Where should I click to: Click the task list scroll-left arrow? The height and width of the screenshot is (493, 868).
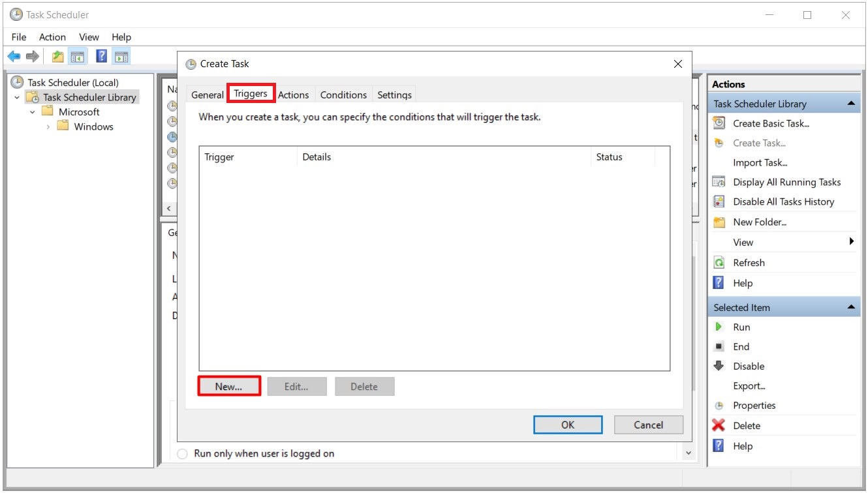tap(169, 208)
